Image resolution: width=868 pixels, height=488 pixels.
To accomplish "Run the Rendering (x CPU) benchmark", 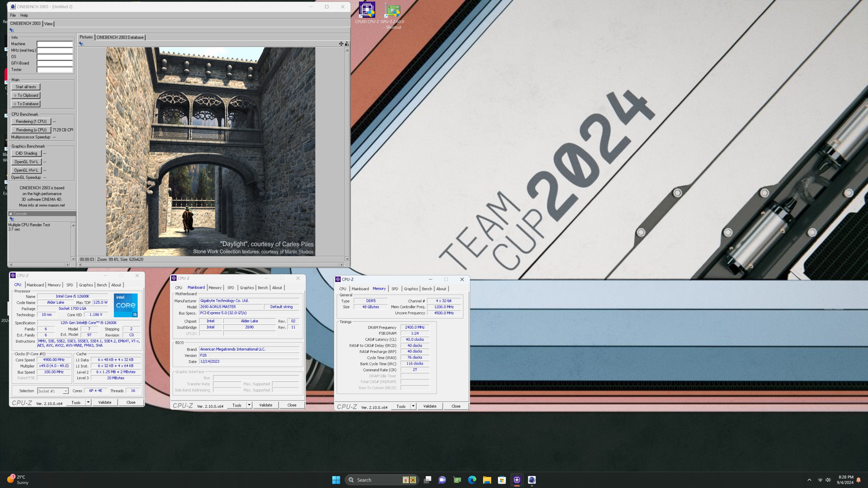I will 31,130.
